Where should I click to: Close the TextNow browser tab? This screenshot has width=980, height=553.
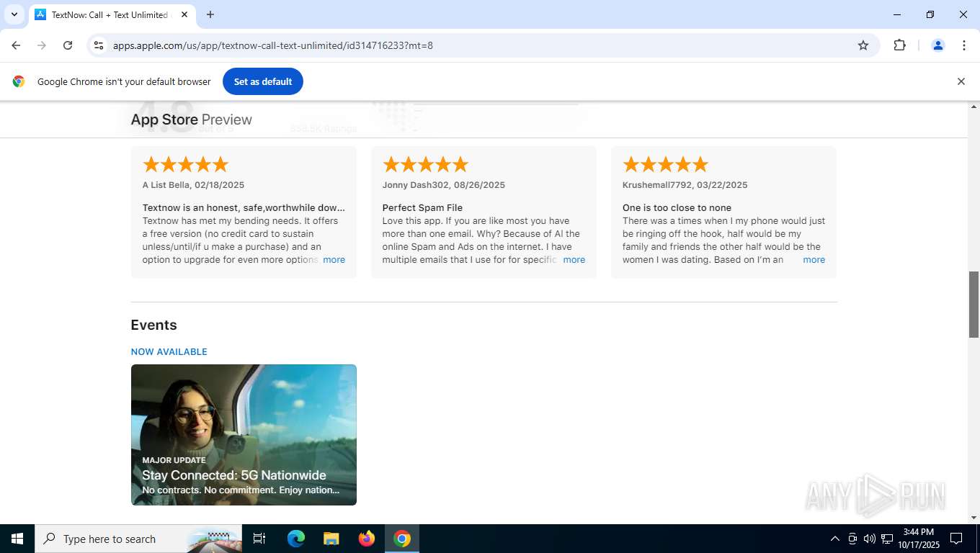pos(184,14)
